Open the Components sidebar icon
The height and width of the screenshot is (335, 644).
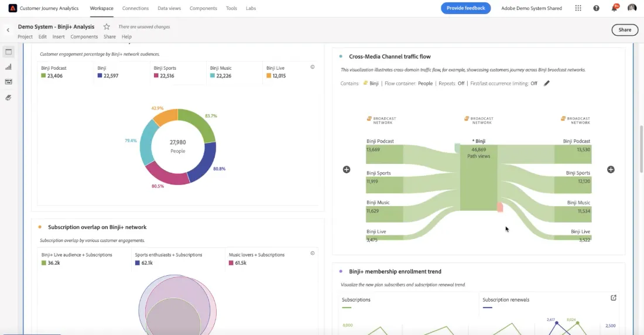pyautogui.click(x=8, y=82)
